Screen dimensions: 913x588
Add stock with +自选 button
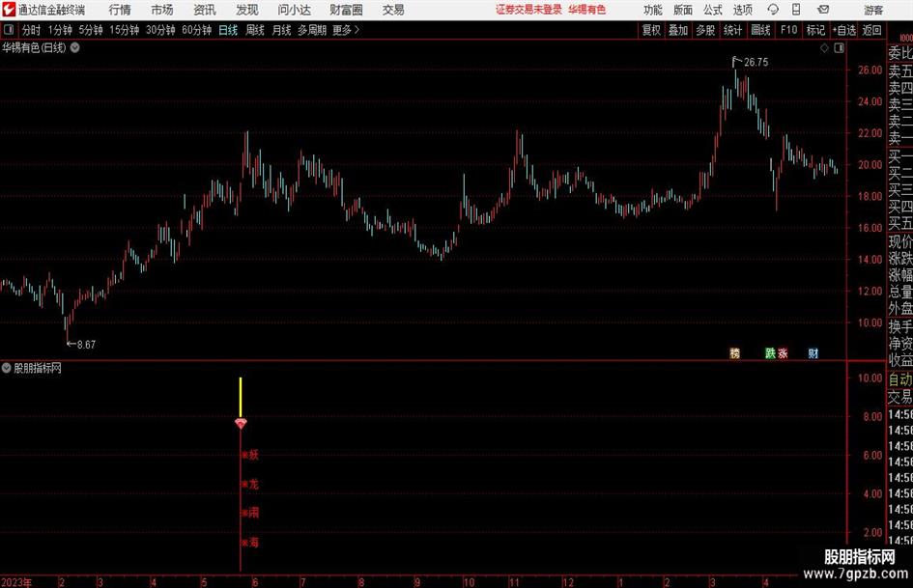844,30
